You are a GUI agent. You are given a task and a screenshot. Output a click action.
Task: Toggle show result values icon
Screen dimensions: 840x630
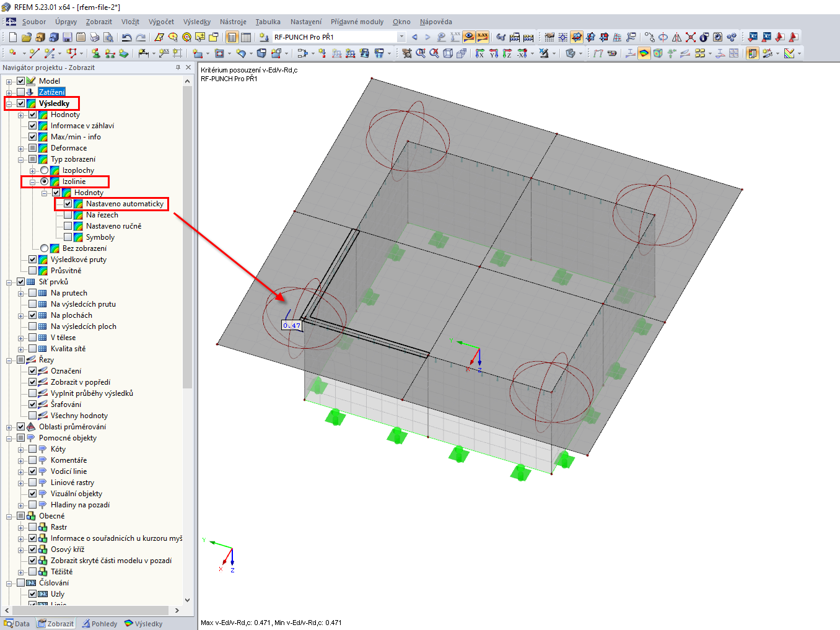pyautogui.click(x=483, y=37)
